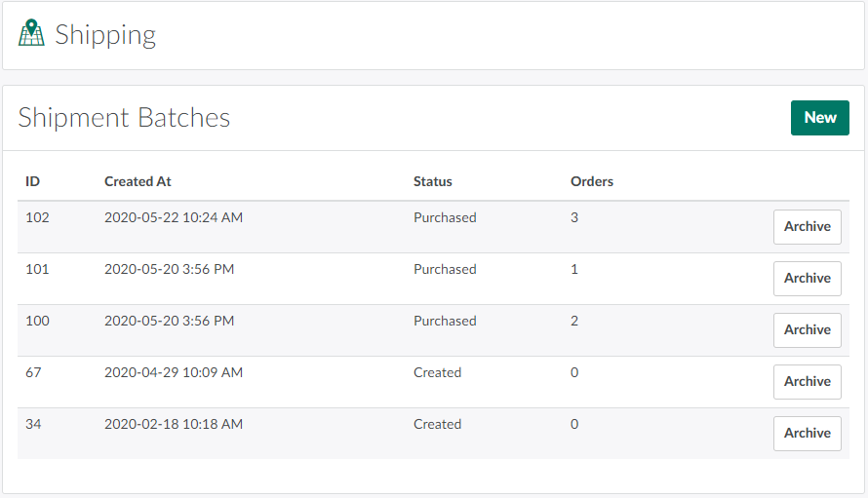The image size is (868, 498).
Task: Click the Orders column header
Action: click(x=591, y=181)
